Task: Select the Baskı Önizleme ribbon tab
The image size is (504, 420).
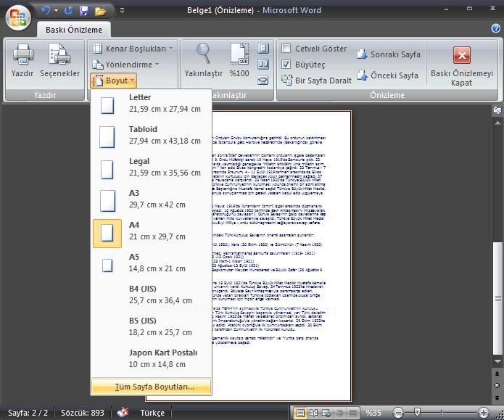Action: tap(74, 30)
